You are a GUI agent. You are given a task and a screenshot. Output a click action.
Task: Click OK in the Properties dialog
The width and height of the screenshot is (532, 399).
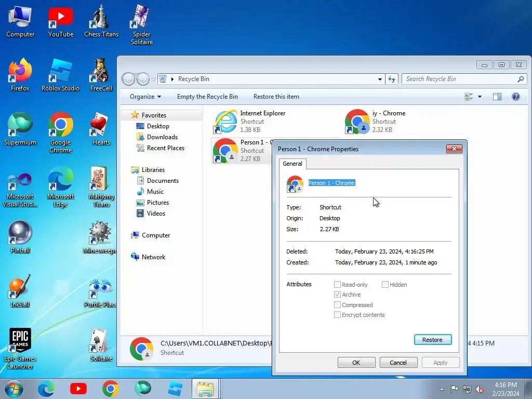(356, 362)
